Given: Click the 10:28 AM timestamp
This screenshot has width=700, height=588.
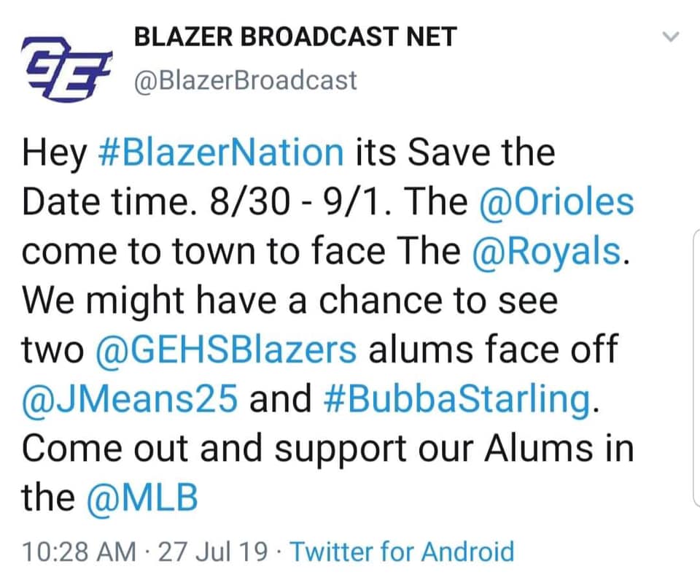Looking at the screenshot, I should pos(79,552).
